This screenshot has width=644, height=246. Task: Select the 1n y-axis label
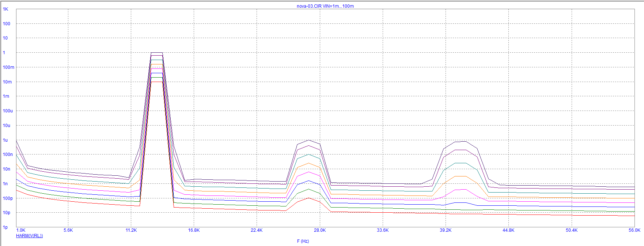(5, 184)
